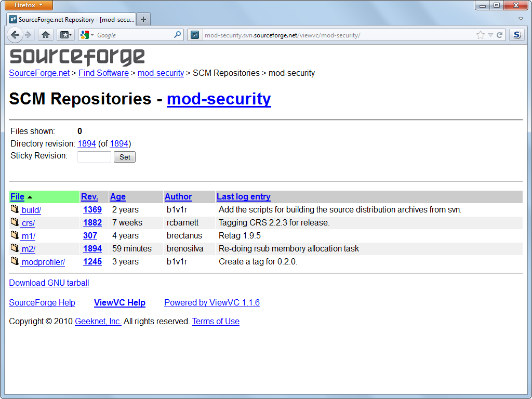Open the URL history dropdown arrow
The height and width of the screenshot is (399, 532).
(x=490, y=35)
